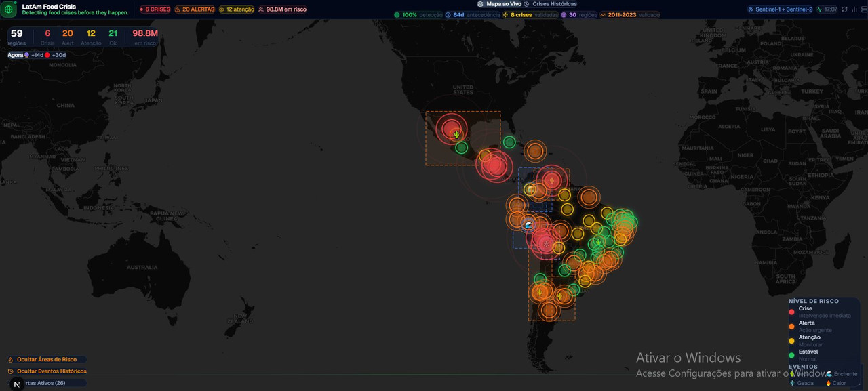Image resolution: width=868 pixels, height=391 pixels.
Task: Open the 20 ALERTAS filter badge
Action: pos(195,9)
